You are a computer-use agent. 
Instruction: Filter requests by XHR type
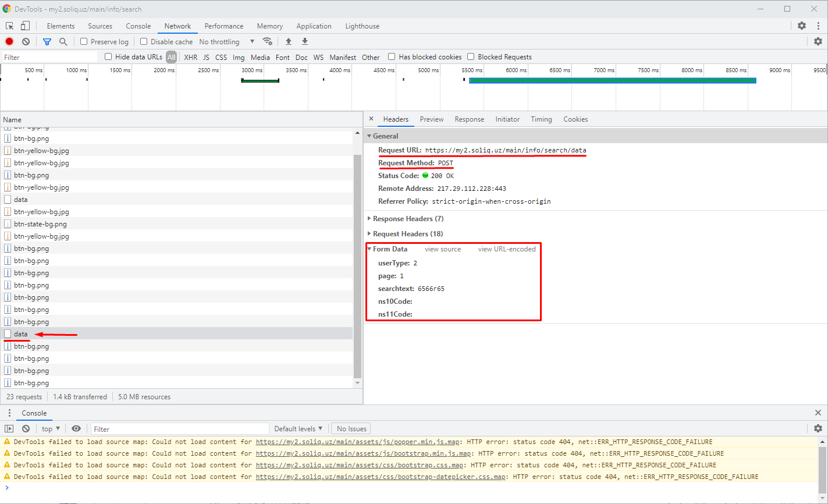pos(190,57)
